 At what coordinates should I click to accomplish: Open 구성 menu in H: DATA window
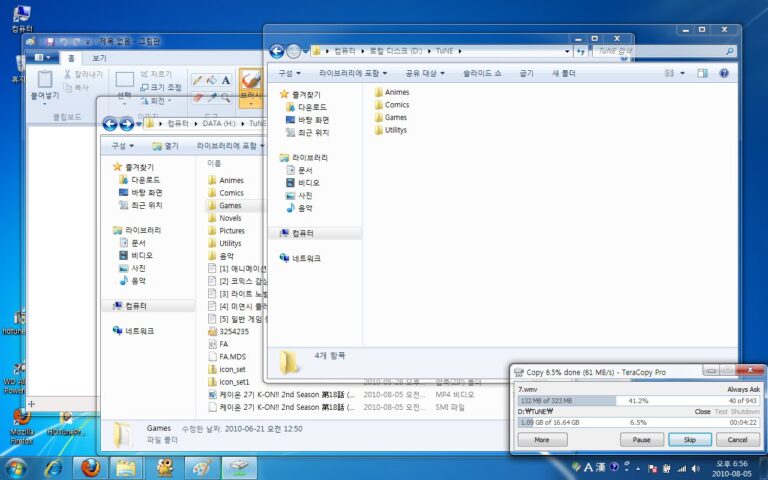pos(122,146)
